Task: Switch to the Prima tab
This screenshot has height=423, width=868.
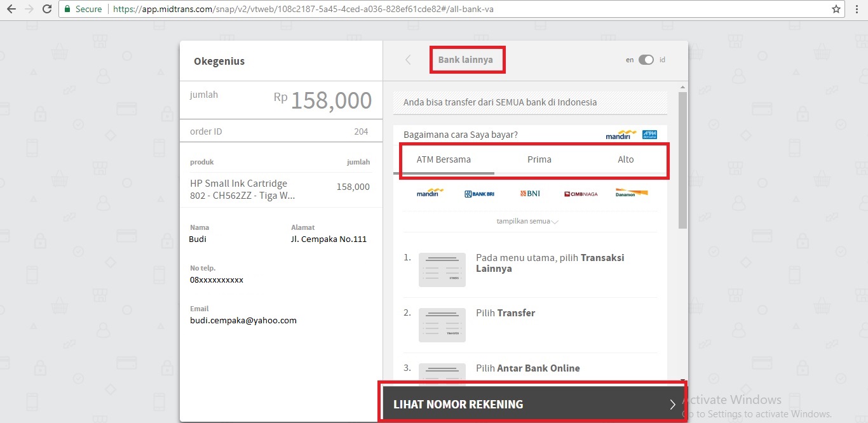Action: pos(539,159)
